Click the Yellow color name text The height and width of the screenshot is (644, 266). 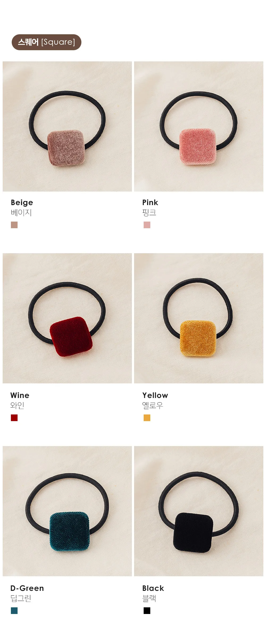(155, 395)
